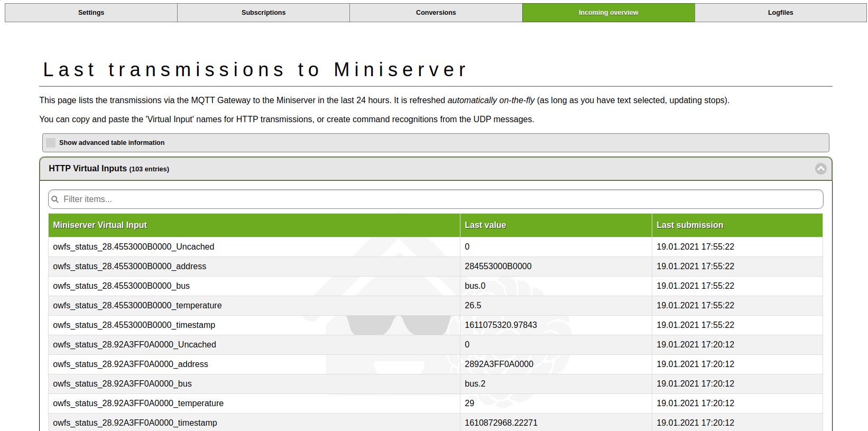
Task: Open the Settings tab
Action: tap(91, 13)
